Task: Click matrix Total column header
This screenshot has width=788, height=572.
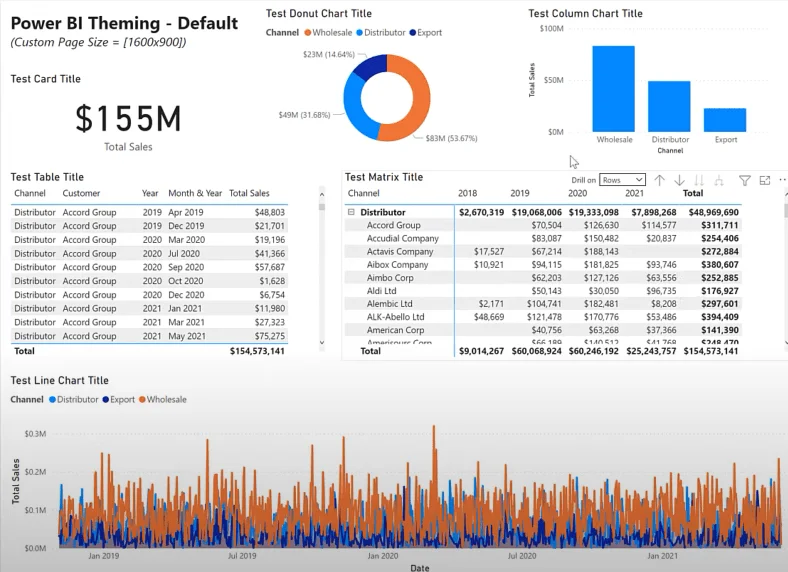Action: pyautogui.click(x=693, y=194)
